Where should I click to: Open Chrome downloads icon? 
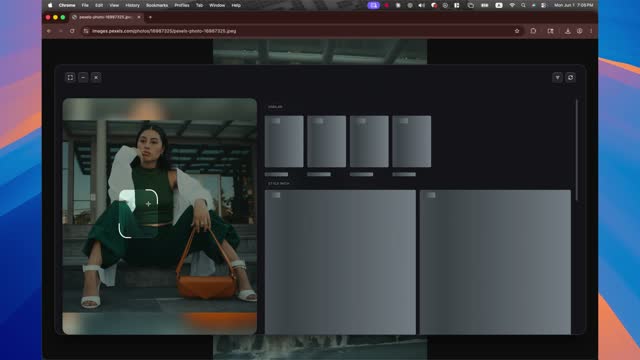tap(568, 31)
